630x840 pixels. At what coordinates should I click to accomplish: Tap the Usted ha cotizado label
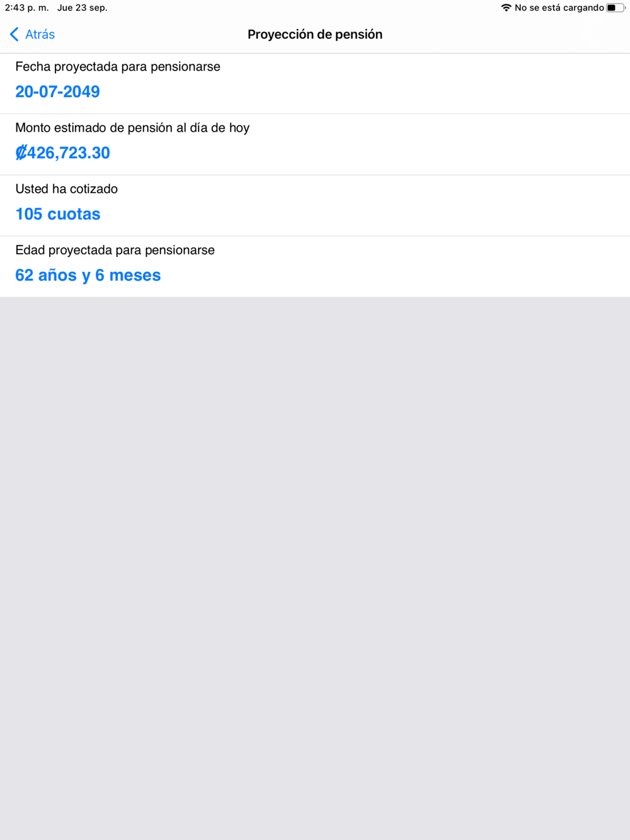click(67, 189)
